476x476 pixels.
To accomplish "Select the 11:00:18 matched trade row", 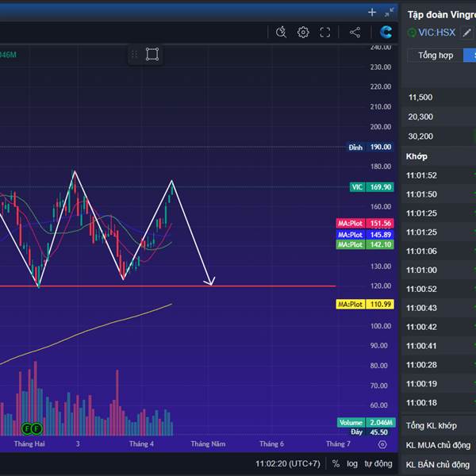I will (x=439, y=402).
